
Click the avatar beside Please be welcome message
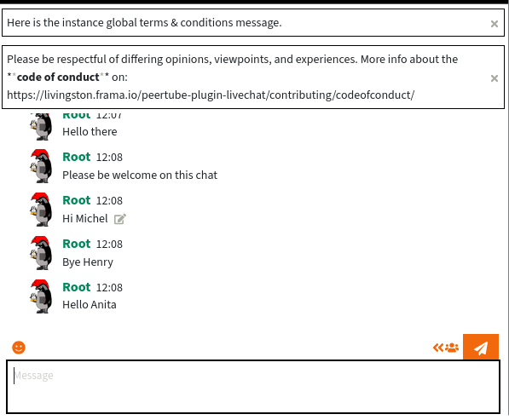click(x=41, y=166)
